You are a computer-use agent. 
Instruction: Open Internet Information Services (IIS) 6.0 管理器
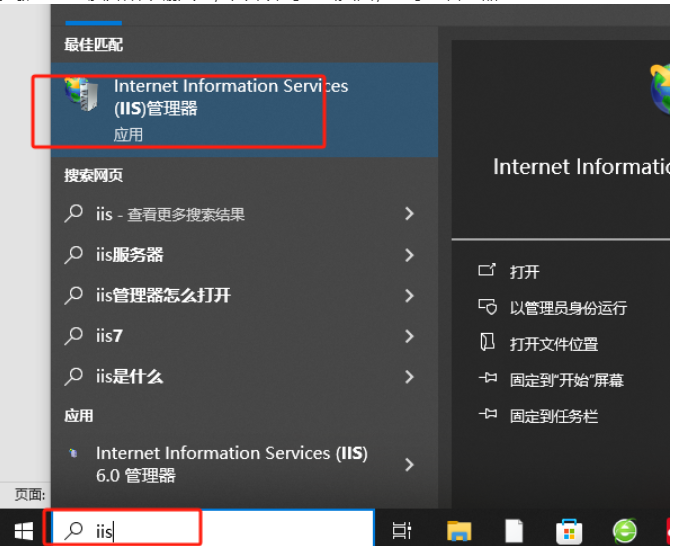245,464
